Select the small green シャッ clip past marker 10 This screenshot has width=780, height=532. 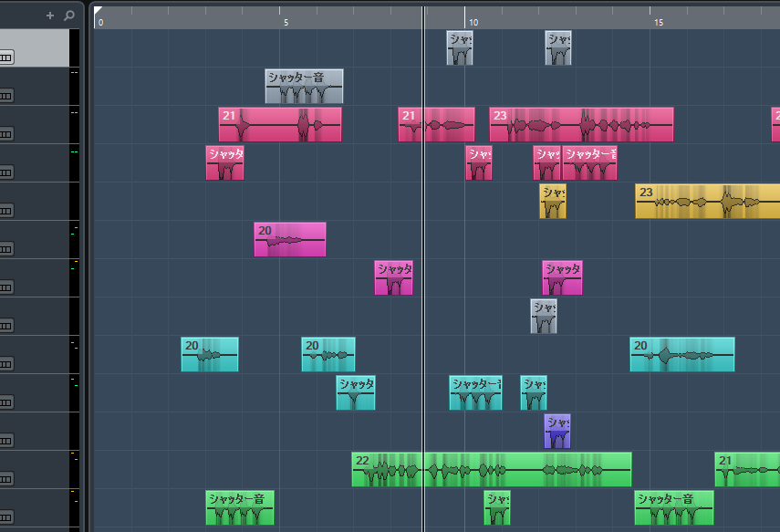pyautogui.click(x=497, y=507)
